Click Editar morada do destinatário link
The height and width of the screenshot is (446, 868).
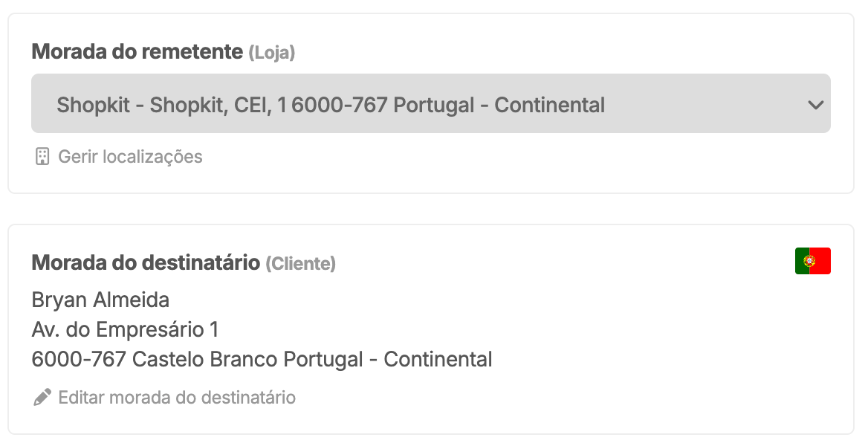(x=177, y=398)
